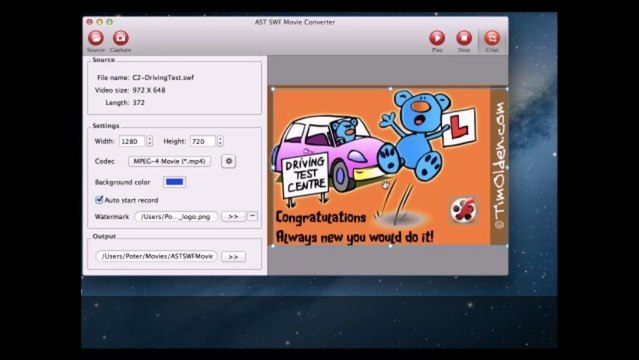Activate the Crop tool icon
Screen dimensions: 639x360
491,38
